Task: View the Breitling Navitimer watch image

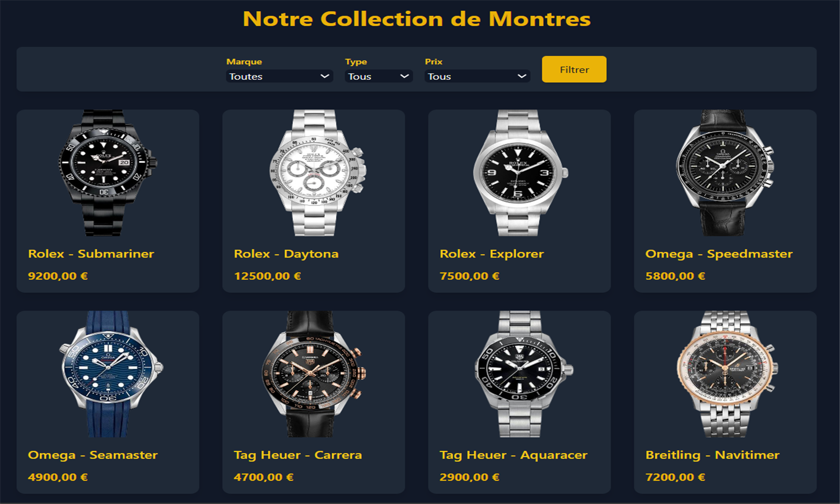Action: click(x=726, y=374)
